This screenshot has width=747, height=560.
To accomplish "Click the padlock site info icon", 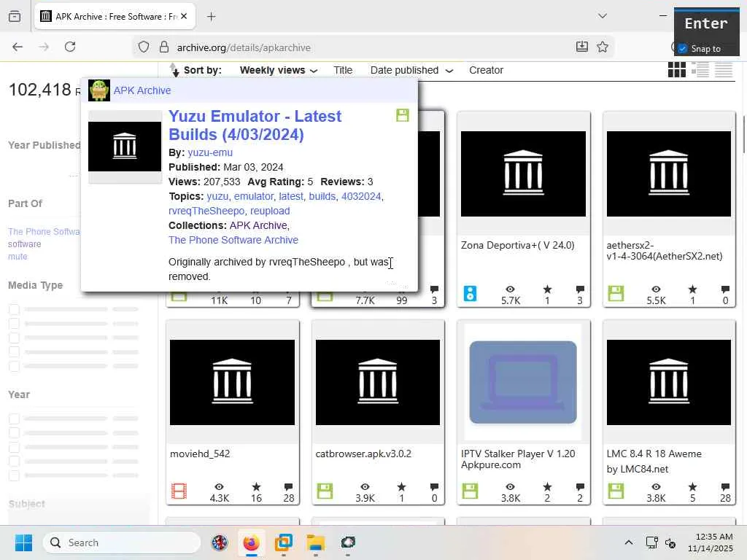I will 164,47.
